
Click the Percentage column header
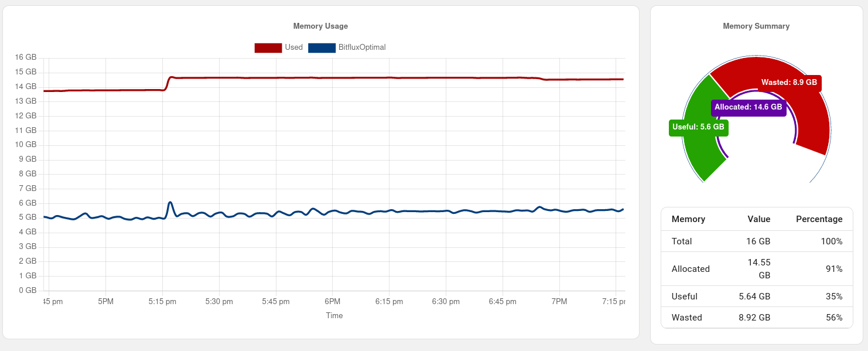point(819,219)
